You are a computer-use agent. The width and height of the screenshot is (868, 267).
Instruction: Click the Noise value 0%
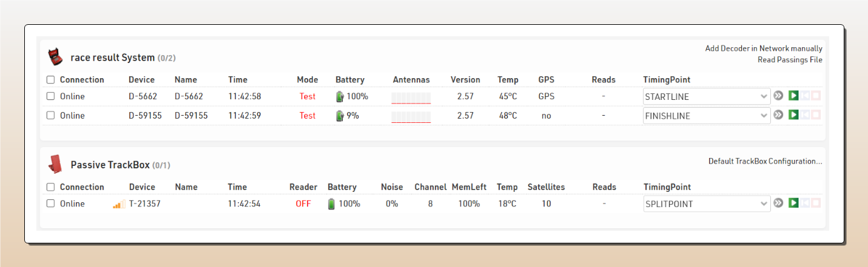click(x=392, y=204)
